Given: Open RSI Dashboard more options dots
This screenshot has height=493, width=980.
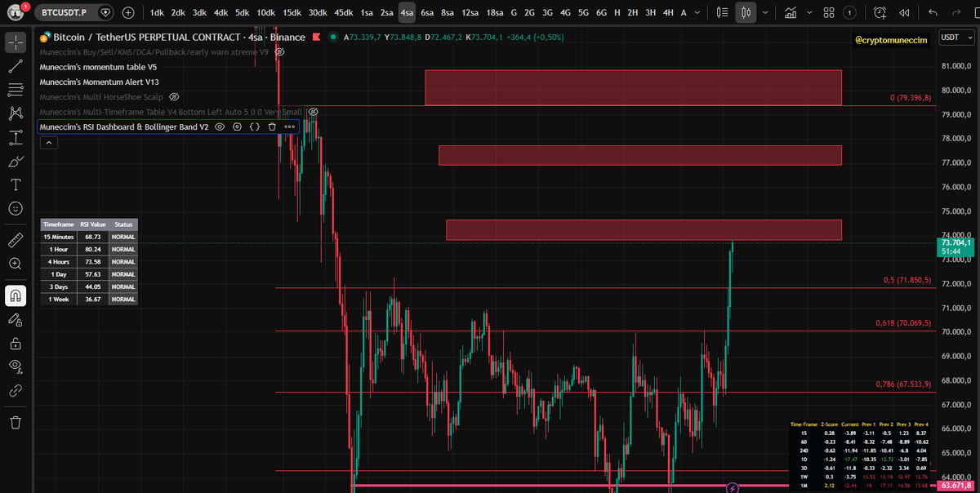Looking at the screenshot, I should point(290,127).
